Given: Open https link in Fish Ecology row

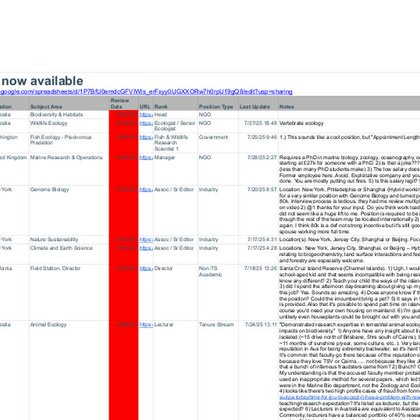Looking at the screenshot, I should [x=146, y=137].
